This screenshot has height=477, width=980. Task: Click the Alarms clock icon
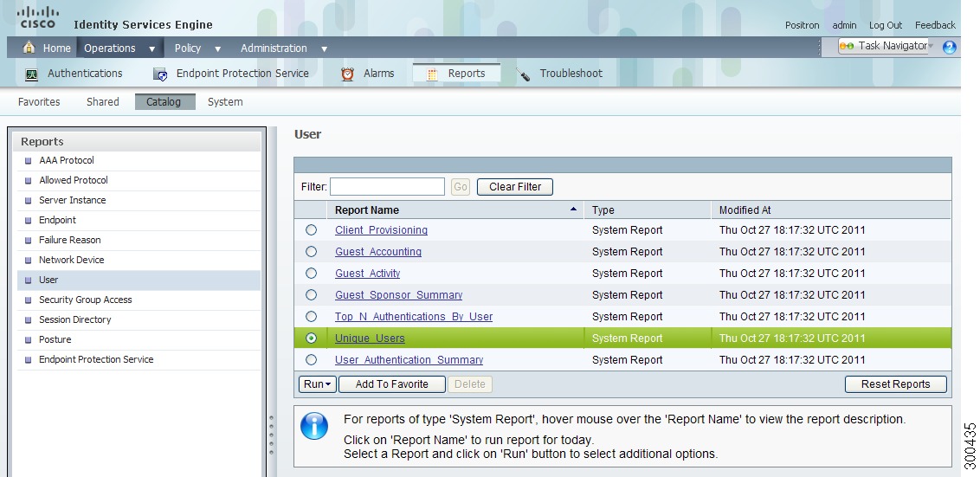(x=347, y=74)
